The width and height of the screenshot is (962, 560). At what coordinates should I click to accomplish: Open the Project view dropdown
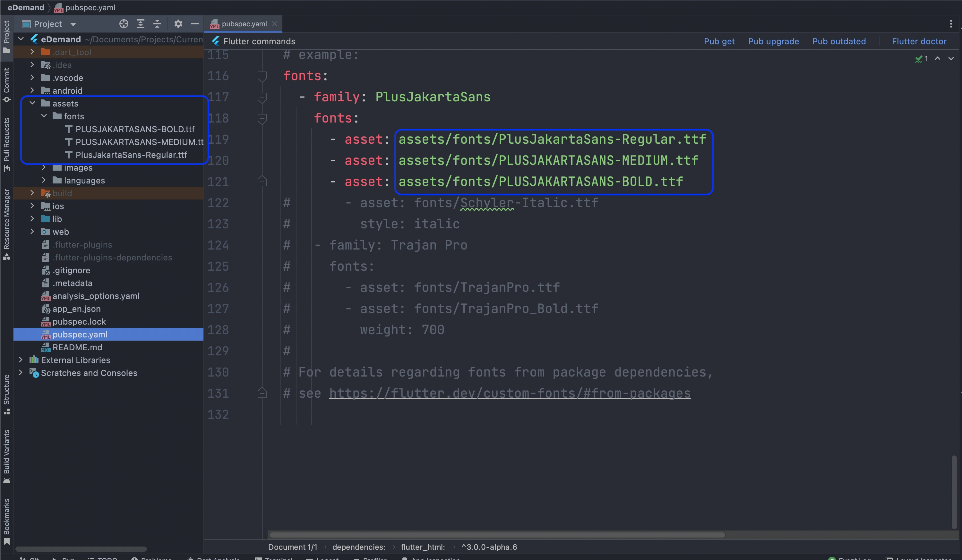tap(73, 24)
